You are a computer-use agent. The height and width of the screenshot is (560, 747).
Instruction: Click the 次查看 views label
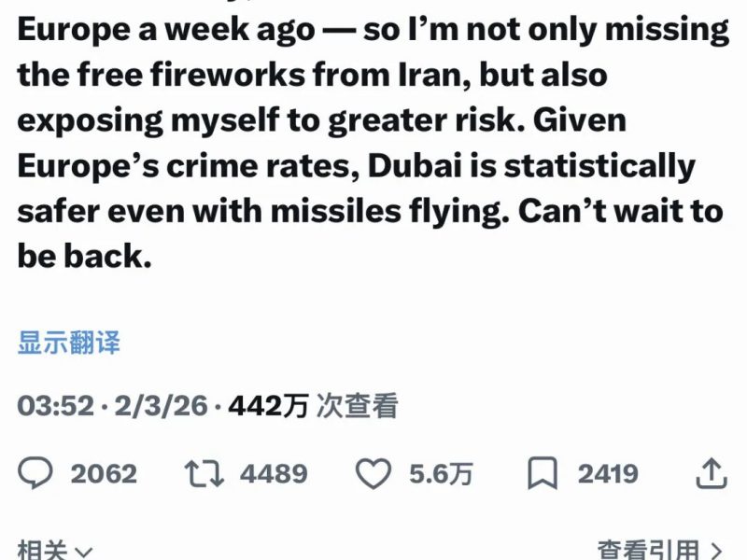coord(358,406)
